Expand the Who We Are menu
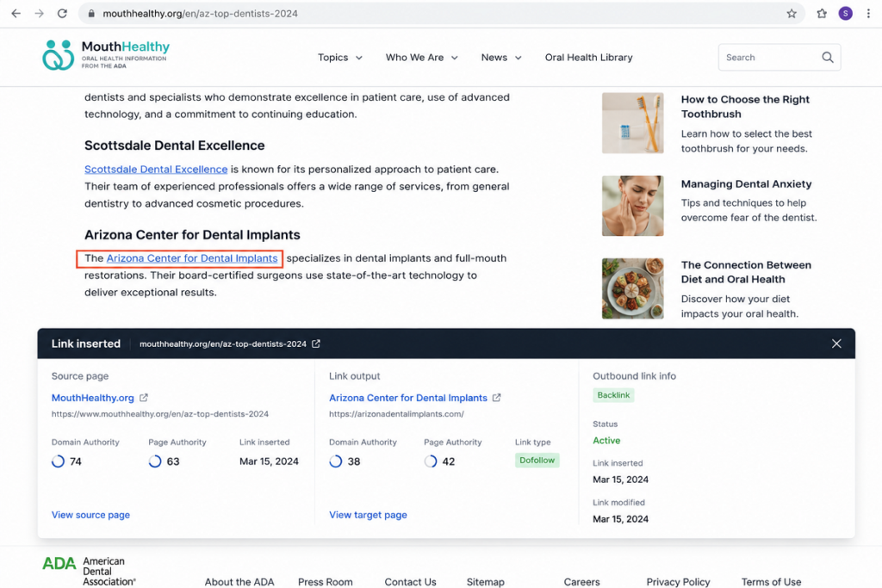 (421, 58)
